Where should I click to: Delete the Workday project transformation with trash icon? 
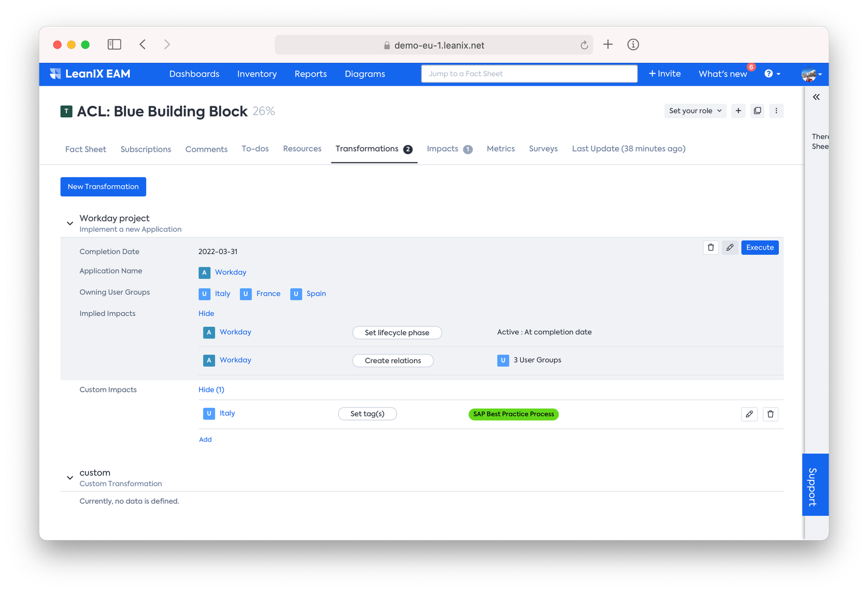(x=711, y=248)
